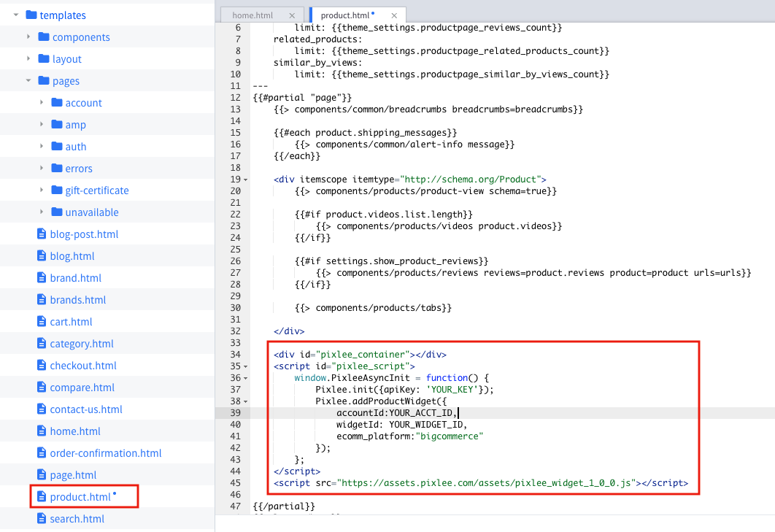
Task: Expand the amp folder arrow
Action: (42, 124)
